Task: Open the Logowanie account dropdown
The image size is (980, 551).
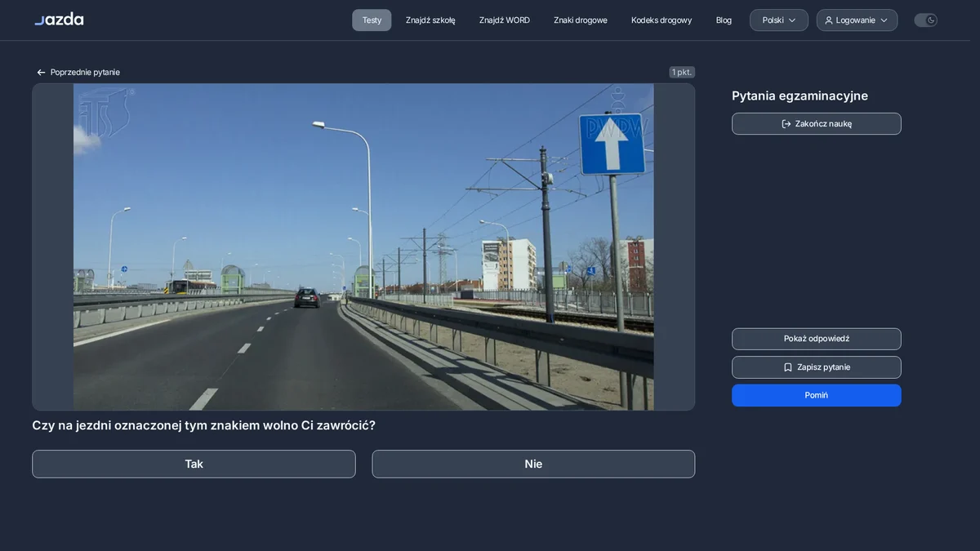Action: (x=857, y=20)
